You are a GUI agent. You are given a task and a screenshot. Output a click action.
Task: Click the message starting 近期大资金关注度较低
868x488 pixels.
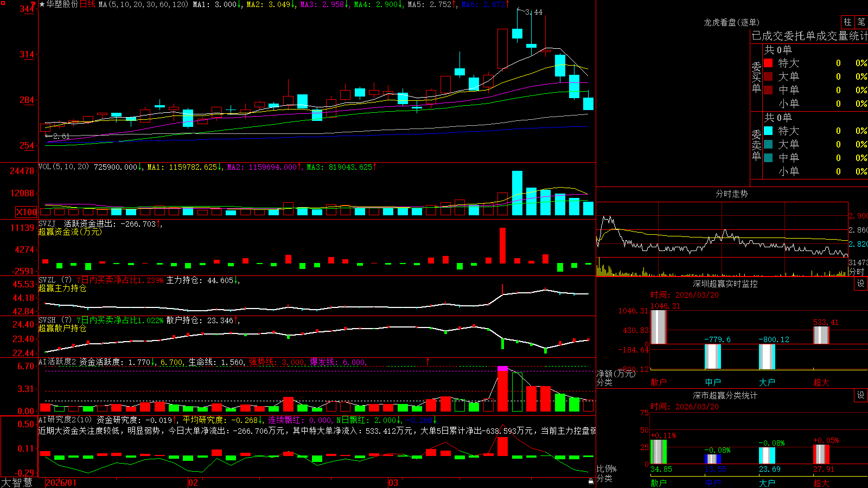[x=317, y=431]
